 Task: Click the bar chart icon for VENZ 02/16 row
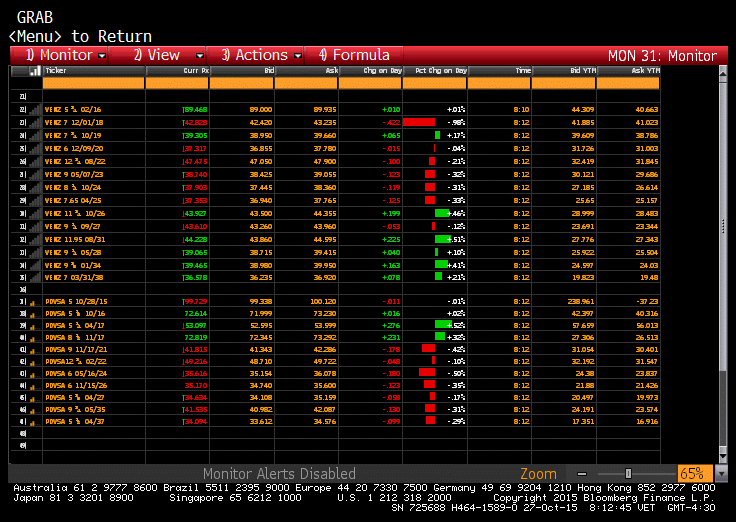tap(35, 110)
